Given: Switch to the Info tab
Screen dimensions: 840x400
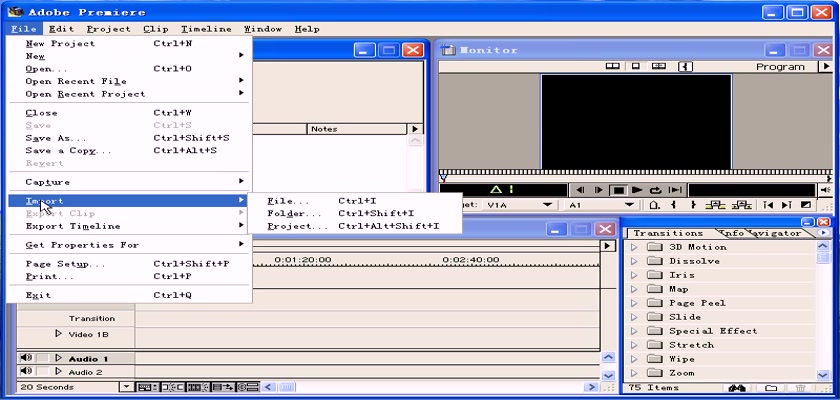Looking at the screenshot, I should [731, 233].
